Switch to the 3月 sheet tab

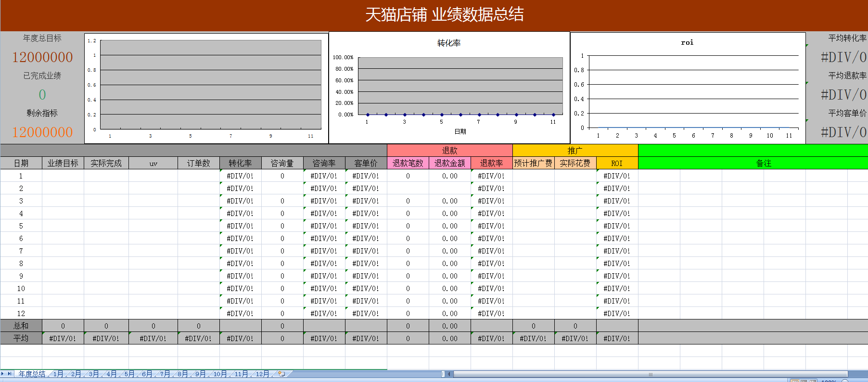click(93, 374)
